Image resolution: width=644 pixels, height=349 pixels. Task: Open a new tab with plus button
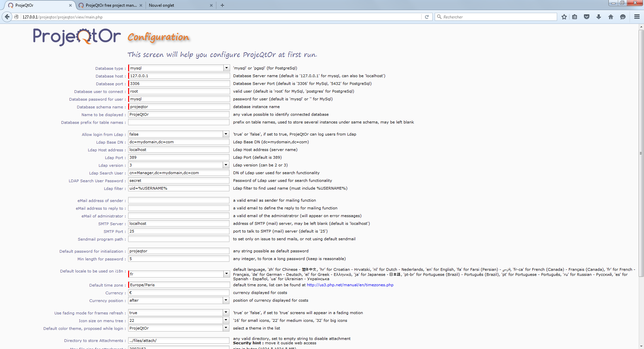pyautogui.click(x=222, y=5)
